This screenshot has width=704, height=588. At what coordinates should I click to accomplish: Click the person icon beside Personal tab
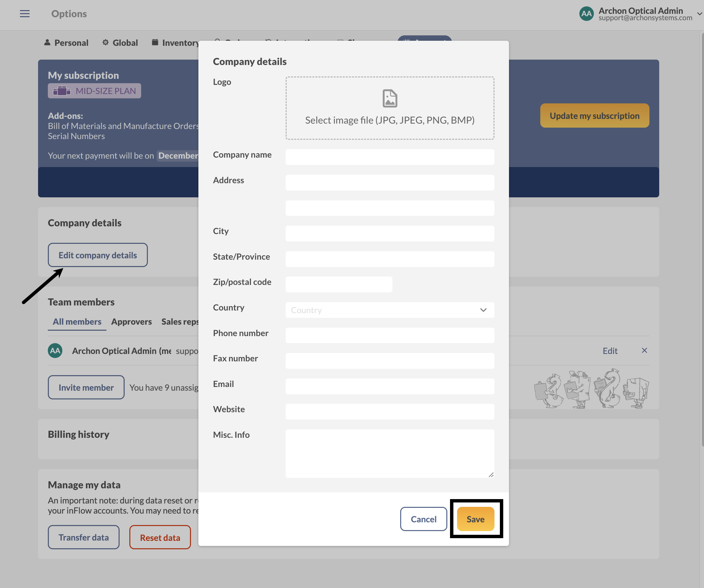(47, 42)
